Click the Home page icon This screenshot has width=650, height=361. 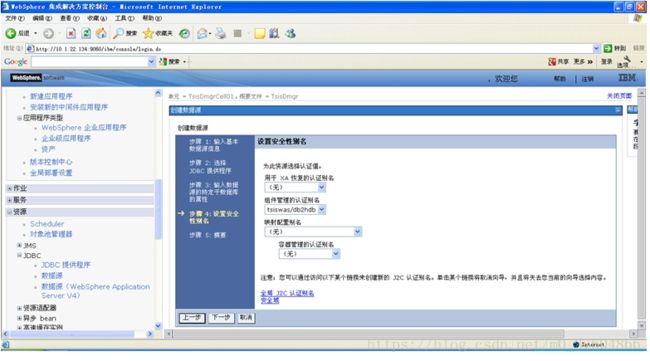[x=101, y=33]
